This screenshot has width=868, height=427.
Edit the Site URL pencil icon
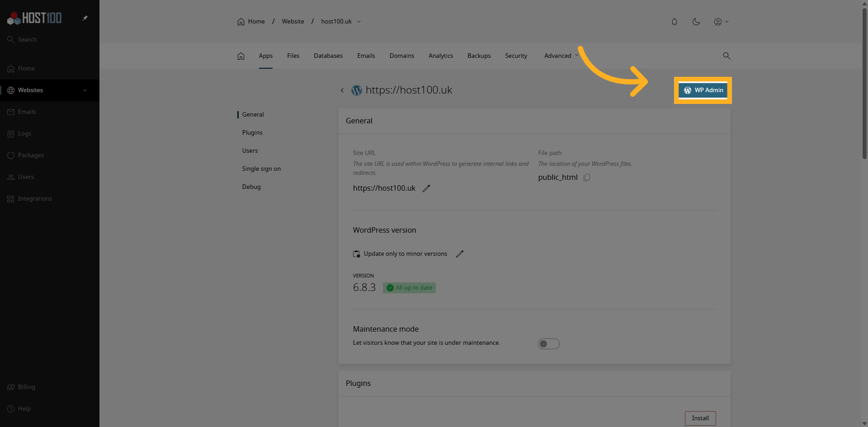(426, 188)
